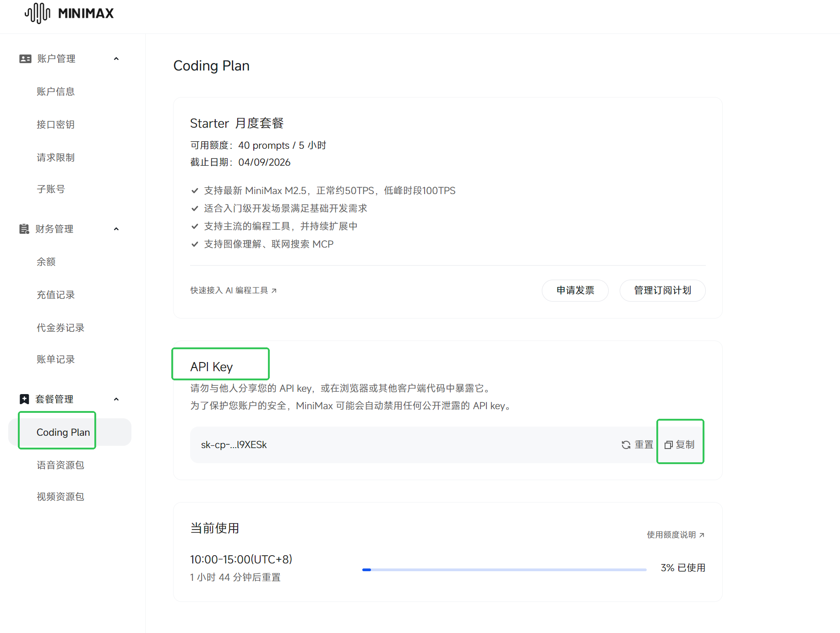This screenshot has height=633, width=840.
Task: Open the 使用额度说明 link
Action: pos(676,535)
